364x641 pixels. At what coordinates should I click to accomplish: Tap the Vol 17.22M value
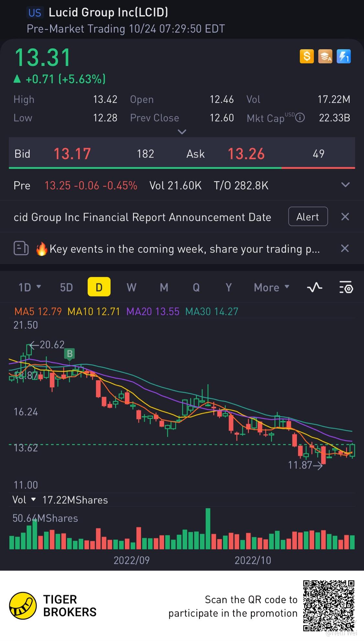click(x=334, y=99)
